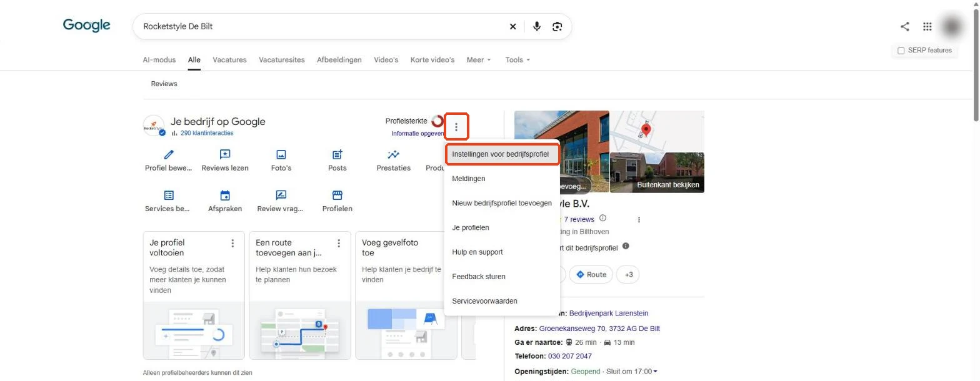Switch to Video's tab
Screen dimensions: 980x381
tap(386, 60)
